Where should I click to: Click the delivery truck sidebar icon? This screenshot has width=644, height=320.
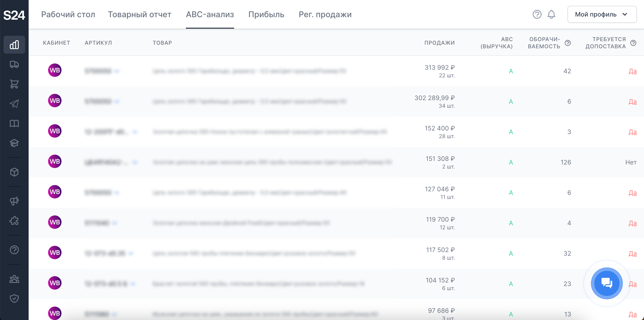[x=14, y=64]
